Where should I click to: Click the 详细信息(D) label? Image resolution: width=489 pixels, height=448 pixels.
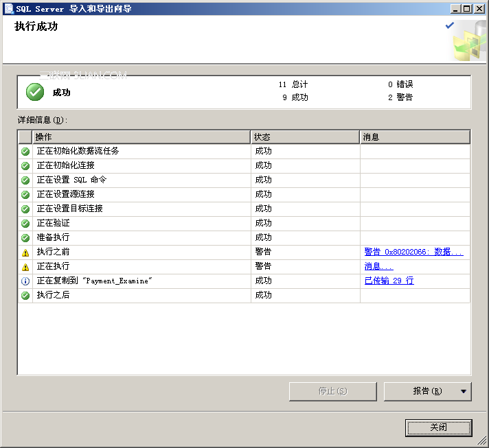[x=43, y=120]
